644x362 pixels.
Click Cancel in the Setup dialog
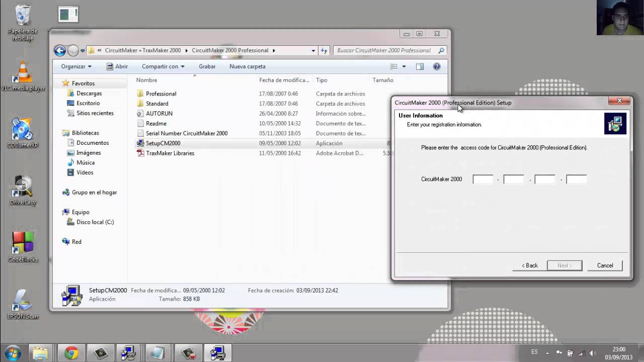[x=605, y=265]
